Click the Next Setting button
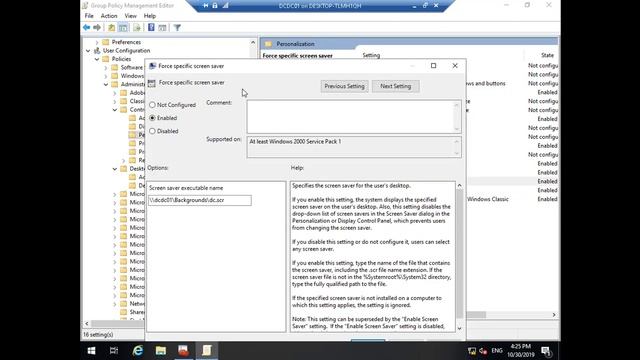 point(396,86)
